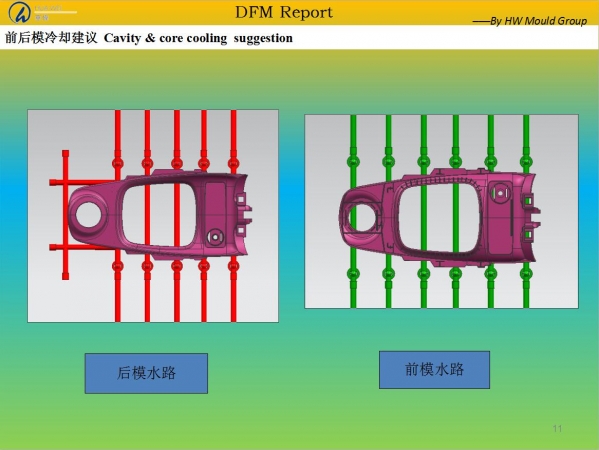
Task: Click the large oval opening in the left part
Action: (x=159, y=215)
